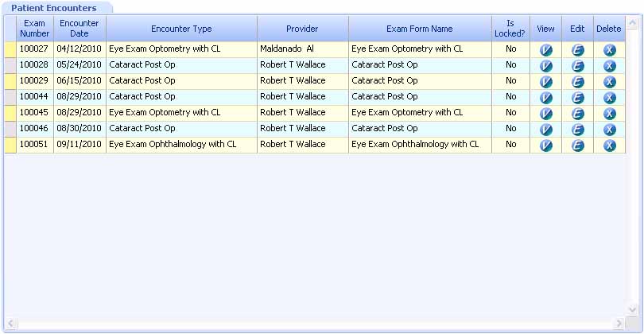Sort by Exam Form Name header
Viewport: 644px width, 334px height.
(420, 29)
